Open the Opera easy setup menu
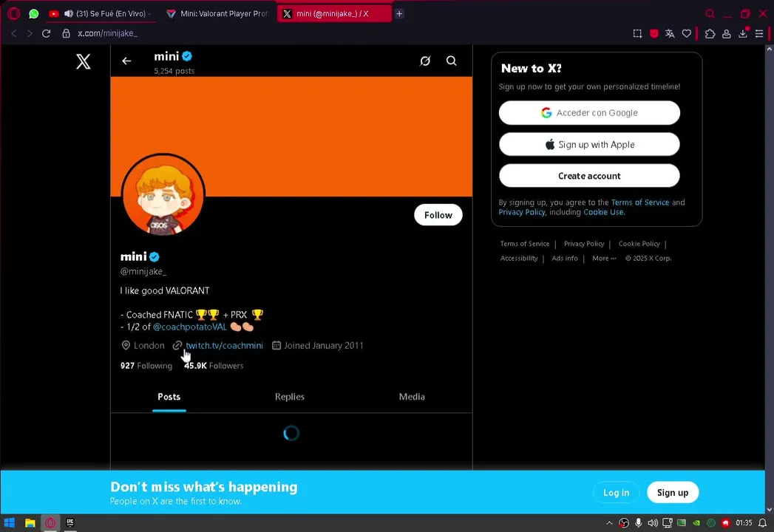774x532 pixels. pos(759,33)
